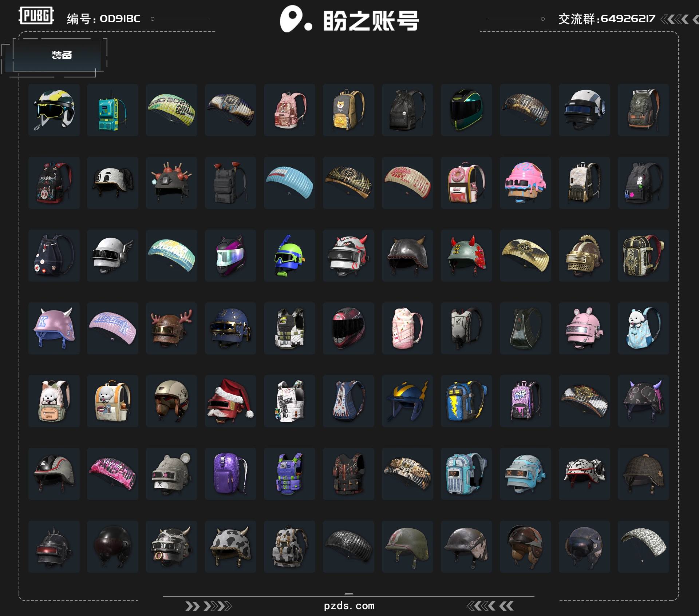Open the blue lightning bolt backpack
This screenshot has width=699, height=616.
(466, 401)
